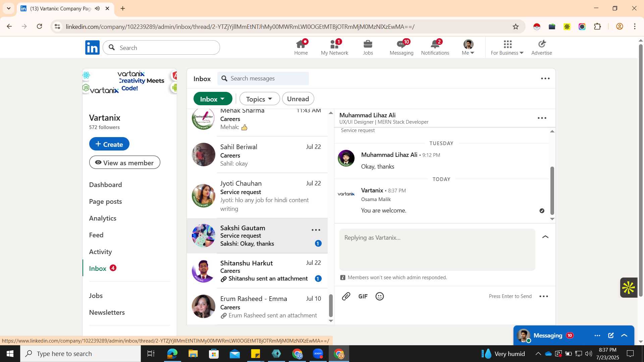Screen dimensions: 644x362
Task: Expand the Topics dropdown
Action: coord(260,99)
